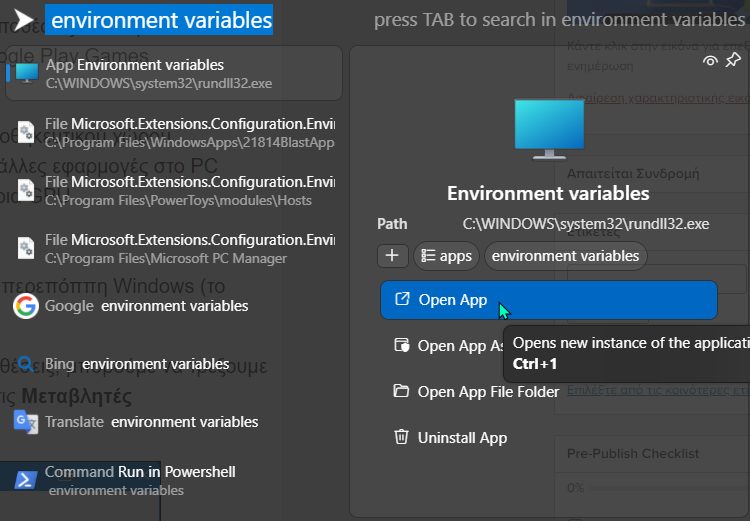Select Command Run in Powershell result
The image size is (750, 521).
pos(174,480)
